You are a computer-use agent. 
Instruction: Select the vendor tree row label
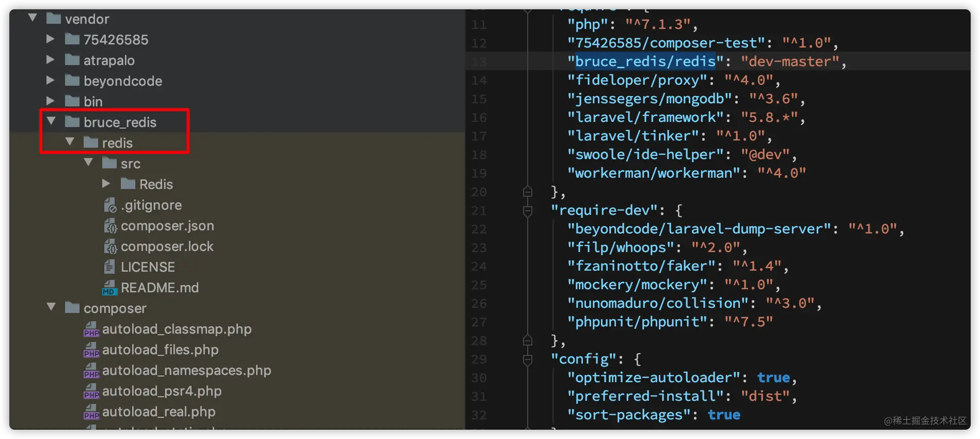[87, 19]
